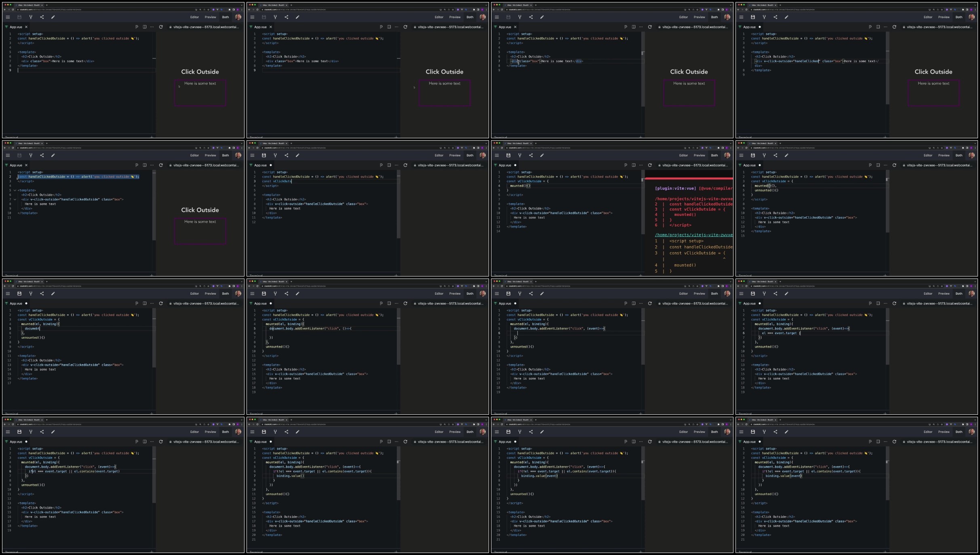This screenshot has height=555, width=980.
Task: Click the 'const vClickOuts' code line
Action: click(x=276, y=181)
